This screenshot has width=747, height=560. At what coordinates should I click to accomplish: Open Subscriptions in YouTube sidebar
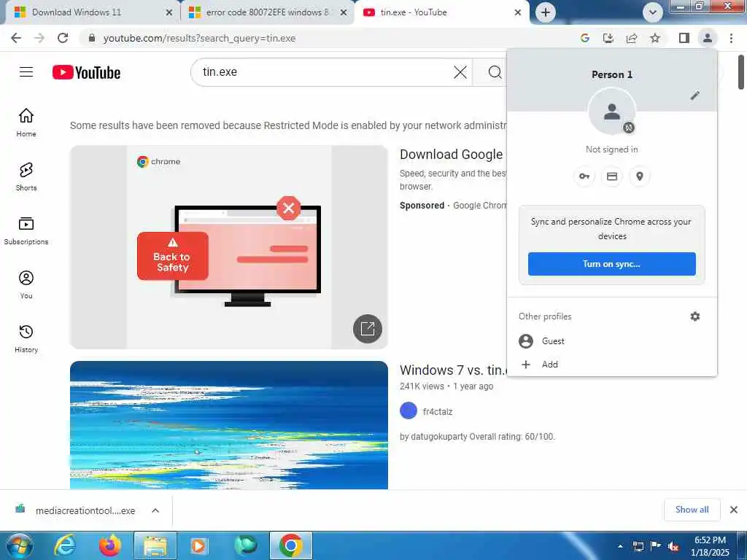(26, 231)
